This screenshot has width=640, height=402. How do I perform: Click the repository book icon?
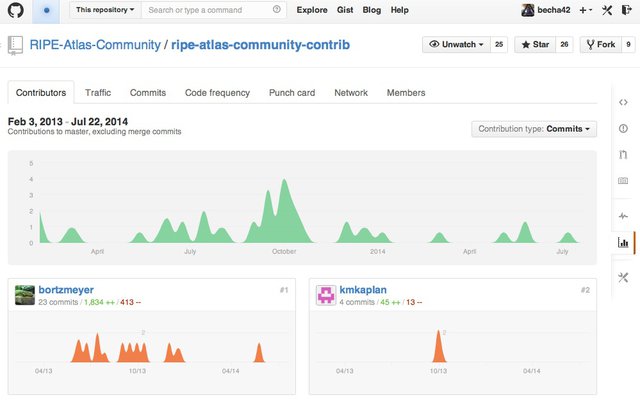pos(16,45)
